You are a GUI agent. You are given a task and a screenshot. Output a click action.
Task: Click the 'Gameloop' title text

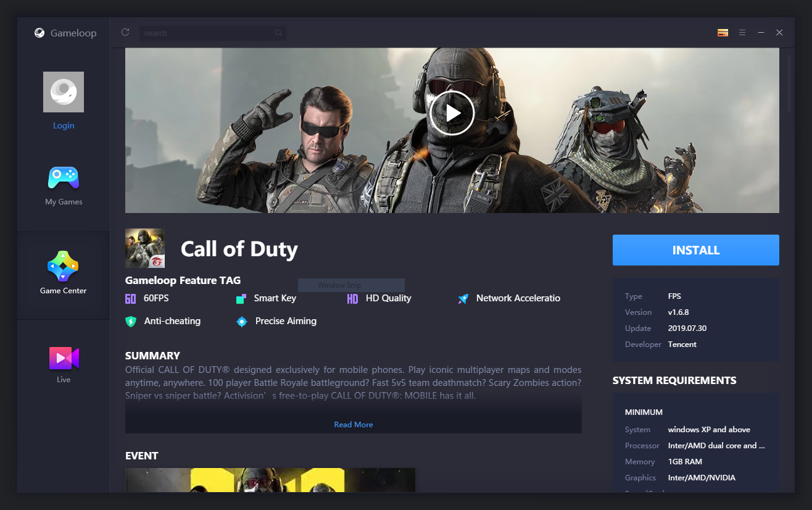coord(73,33)
